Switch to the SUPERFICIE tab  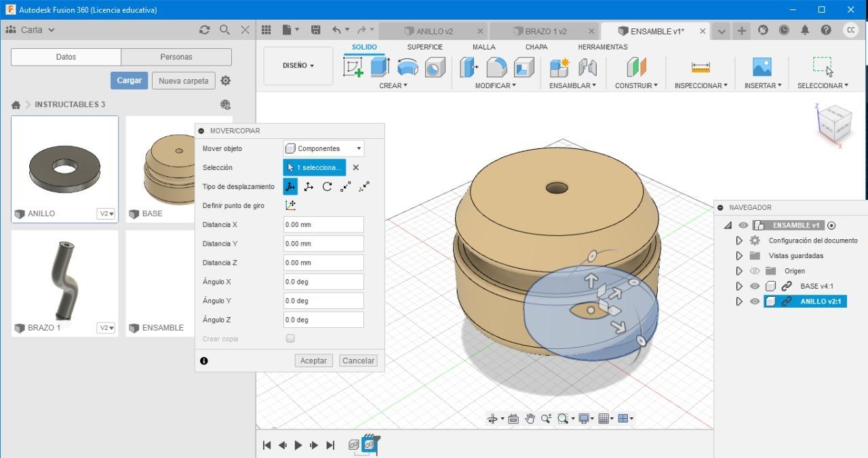tap(425, 47)
